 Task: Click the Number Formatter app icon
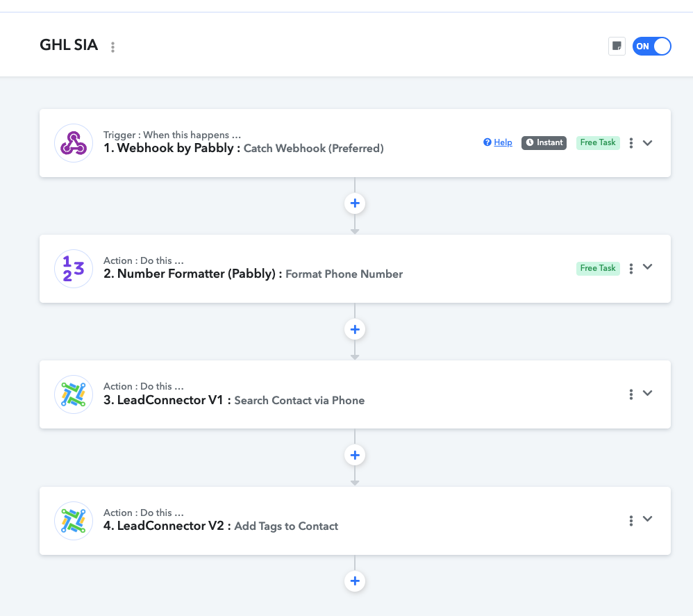(x=74, y=269)
